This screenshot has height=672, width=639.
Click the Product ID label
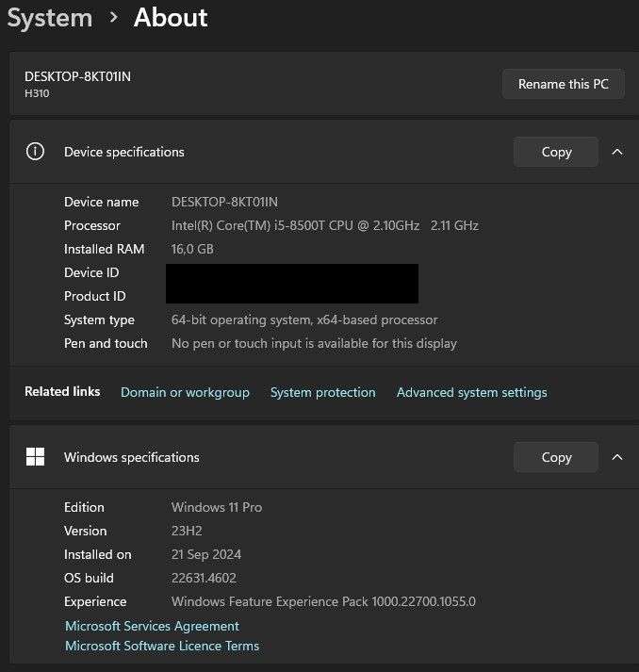pyautogui.click(x=94, y=296)
